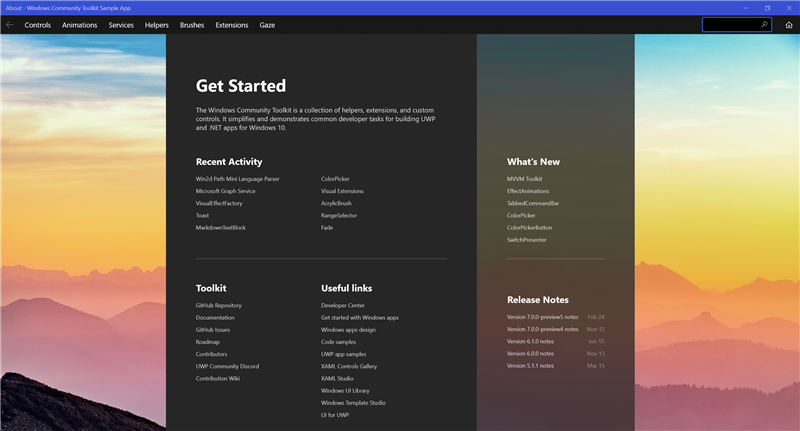Open MVVM Toolkit under What's New
This screenshot has width=800, height=431.
click(x=524, y=179)
